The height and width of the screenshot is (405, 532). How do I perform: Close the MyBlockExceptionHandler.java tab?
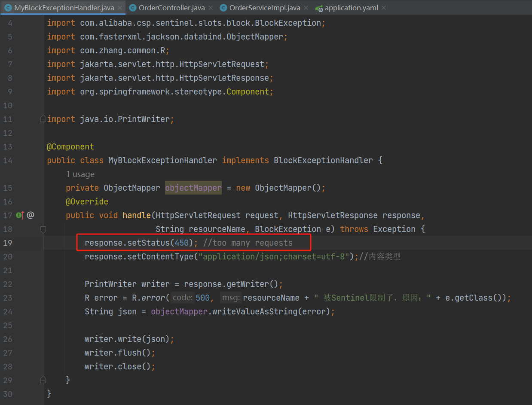click(x=120, y=8)
